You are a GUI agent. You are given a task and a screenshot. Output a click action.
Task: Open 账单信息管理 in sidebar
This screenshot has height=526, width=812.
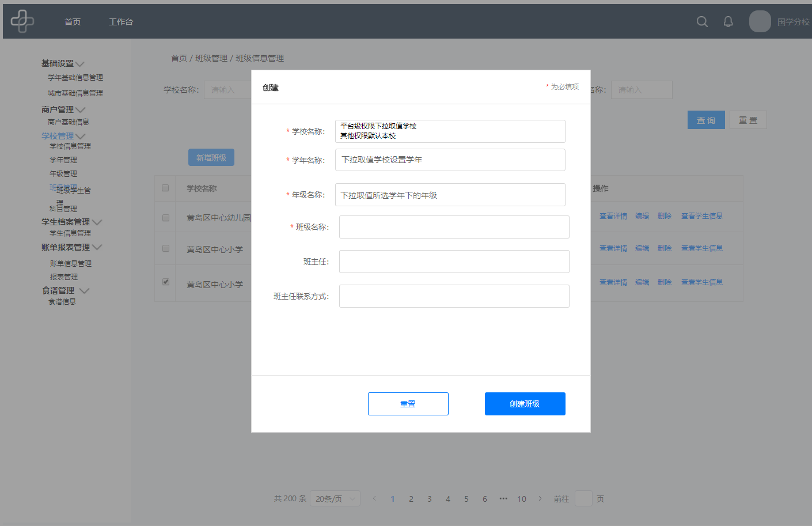[71, 264]
